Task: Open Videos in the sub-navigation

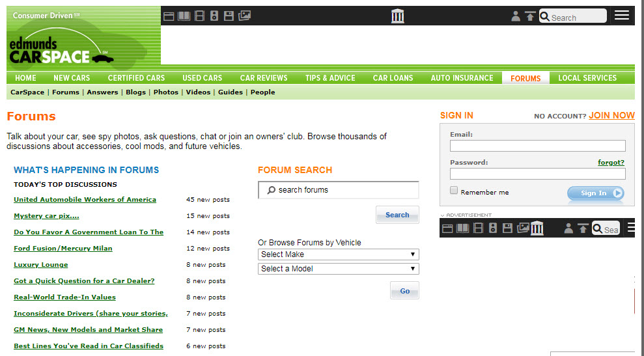Action: pos(198,92)
